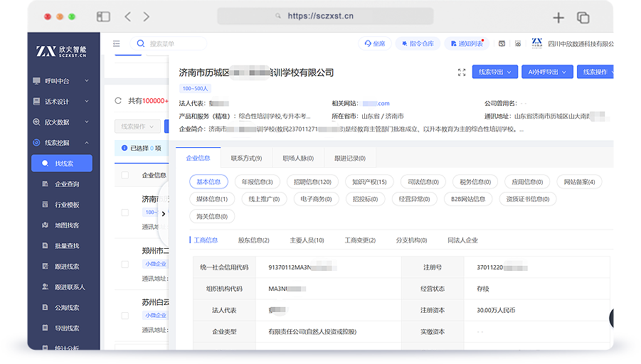Open 企业查询 in the sidebar

(x=67, y=184)
